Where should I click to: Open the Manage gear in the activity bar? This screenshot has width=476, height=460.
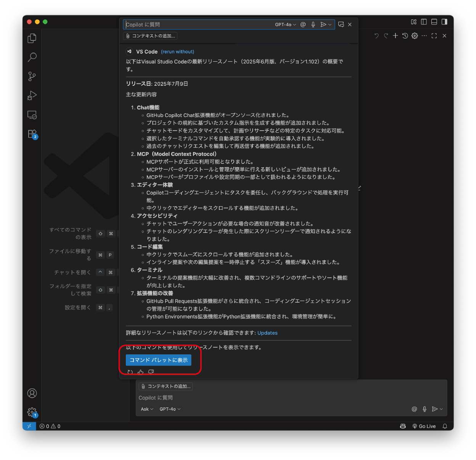[x=32, y=412]
